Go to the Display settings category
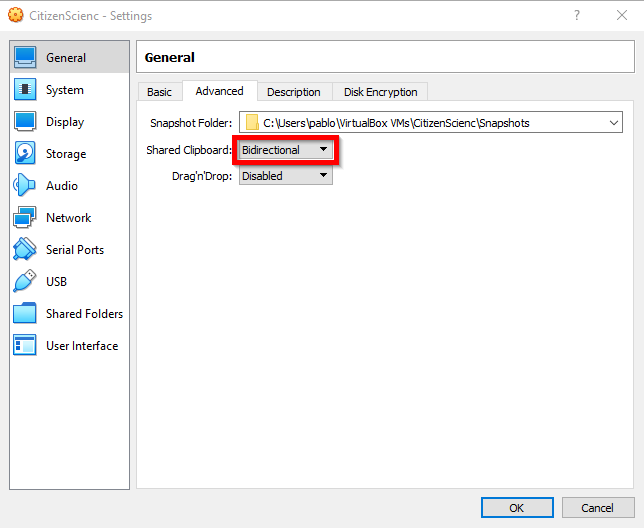The width and height of the screenshot is (644, 528). (x=69, y=122)
